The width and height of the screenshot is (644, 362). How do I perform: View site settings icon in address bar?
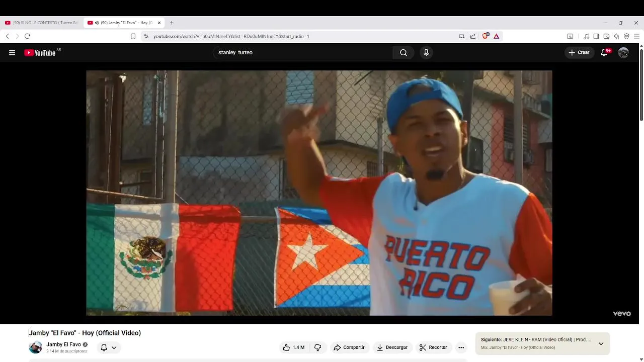click(x=146, y=36)
